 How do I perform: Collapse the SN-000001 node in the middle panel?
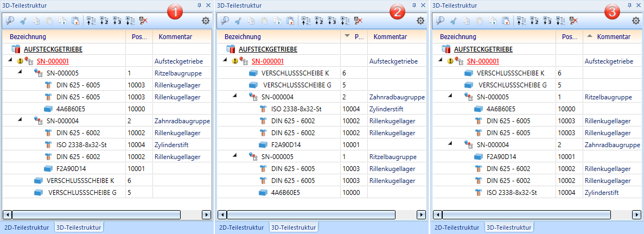coord(225,60)
